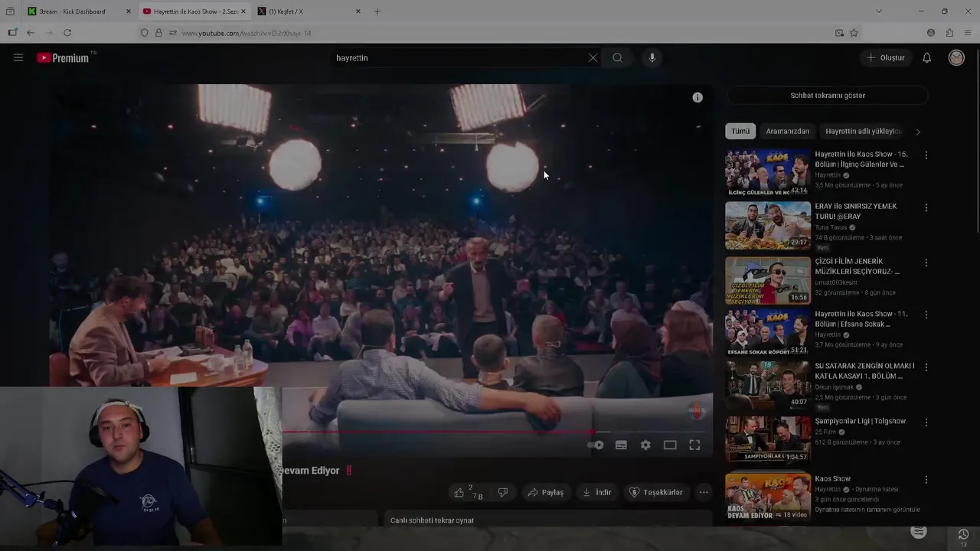Screen dimensions: 980x551
Task: Bookmark page with star icon
Action: pyautogui.click(x=854, y=33)
